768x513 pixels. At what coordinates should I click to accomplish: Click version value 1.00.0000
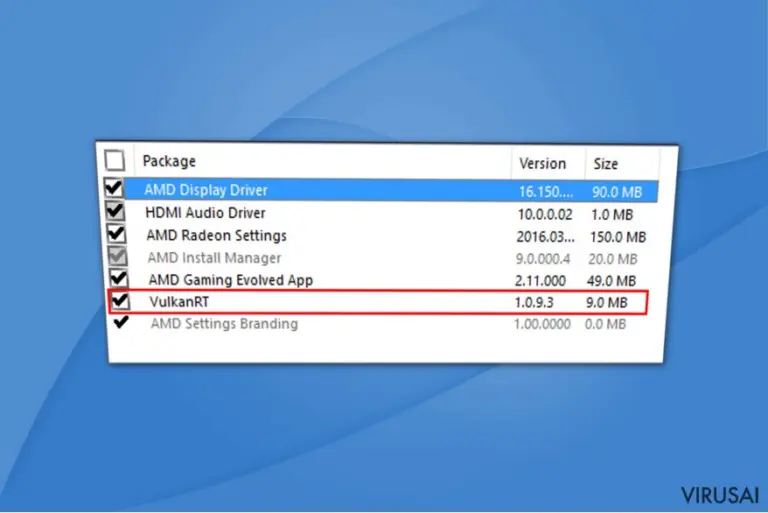click(x=542, y=324)
